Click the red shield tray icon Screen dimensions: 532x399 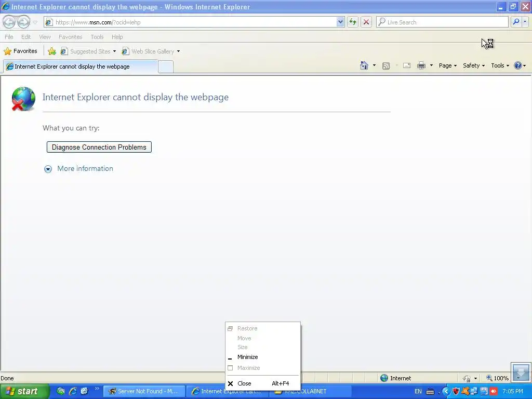click(456, 392)
